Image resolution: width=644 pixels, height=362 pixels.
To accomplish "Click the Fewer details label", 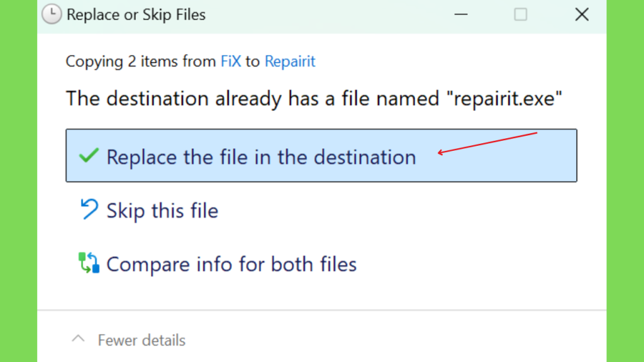I will (x=142, y=340).
